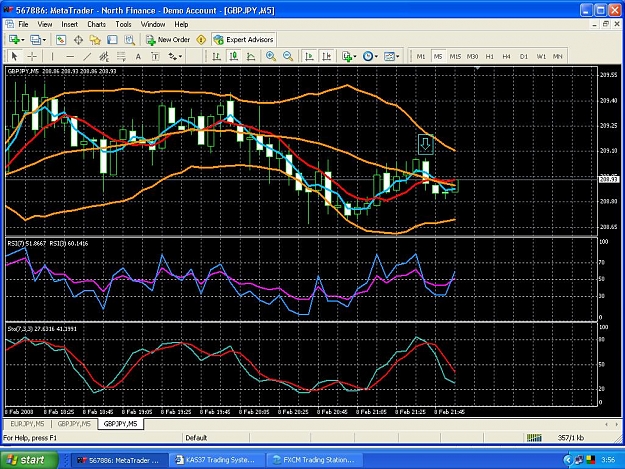This screenshot has width=625, height=469.
Task: Click the Sto(7,3,3) indicator label
Action: point(42,329)
